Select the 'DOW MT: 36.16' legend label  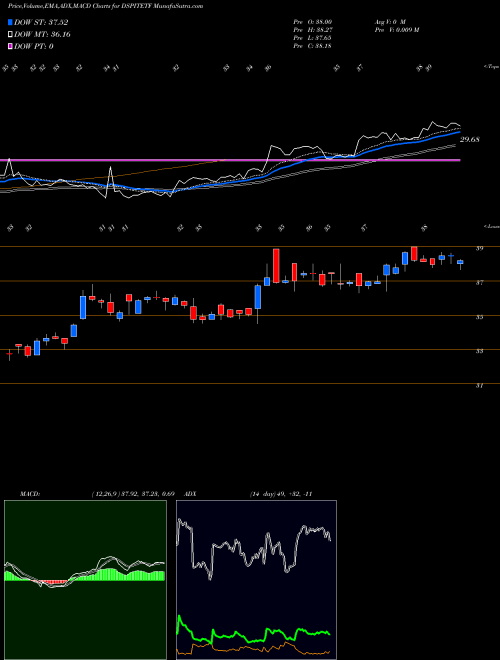(x=42, y=35)
